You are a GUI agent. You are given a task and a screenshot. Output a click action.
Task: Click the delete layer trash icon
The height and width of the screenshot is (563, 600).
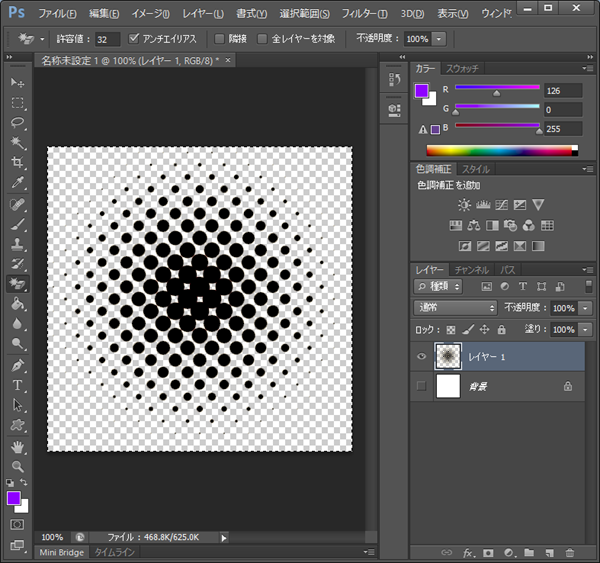[x=570, y=552]
